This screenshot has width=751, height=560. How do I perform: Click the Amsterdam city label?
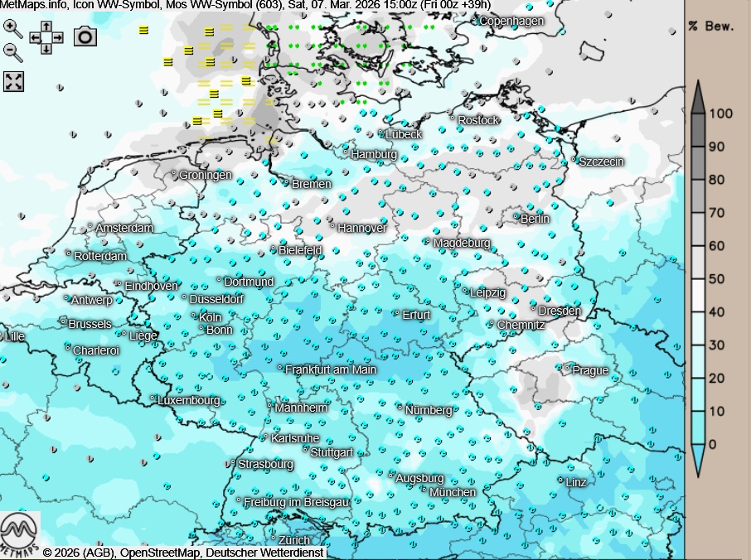coord(124,228)
